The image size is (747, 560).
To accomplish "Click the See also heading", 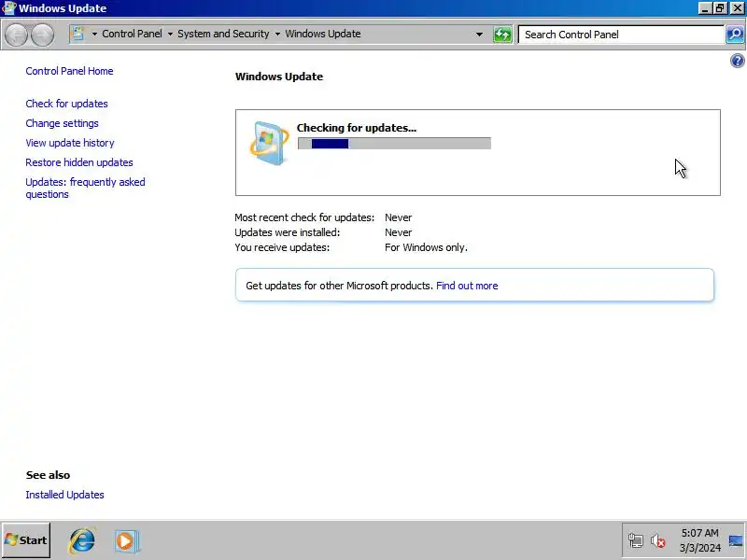I will 49,475.
